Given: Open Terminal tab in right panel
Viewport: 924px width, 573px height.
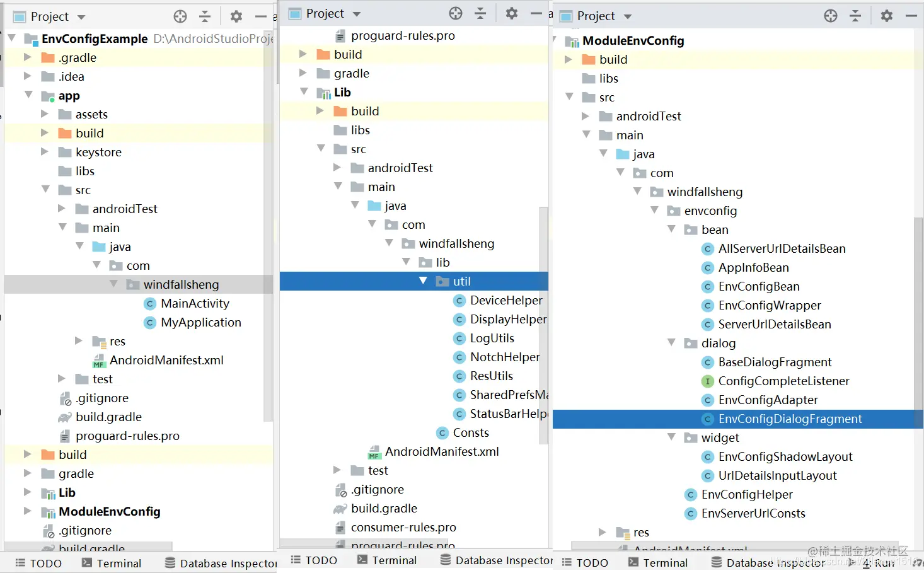Looking at the screenshot, I should coord(658,563).
